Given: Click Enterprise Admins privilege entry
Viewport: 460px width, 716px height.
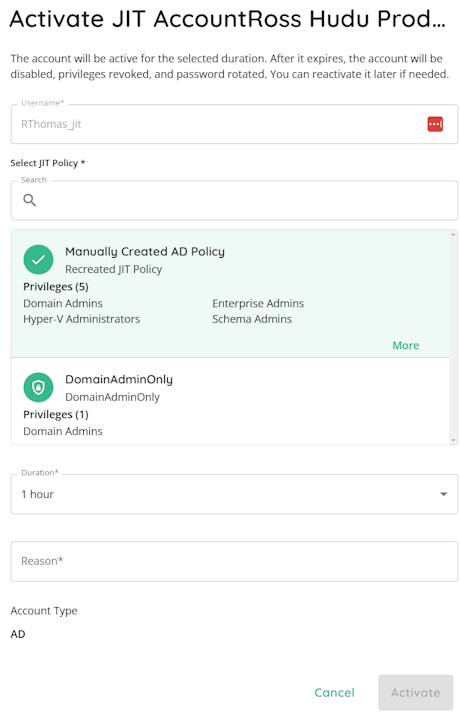Looking at the screenshot, I should point(258,303).
